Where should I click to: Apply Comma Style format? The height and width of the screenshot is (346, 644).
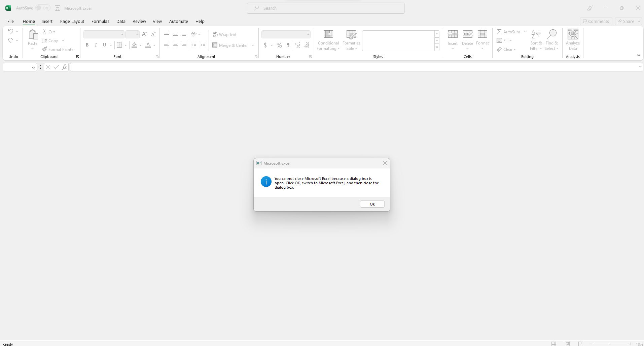[x=288, y=45]
